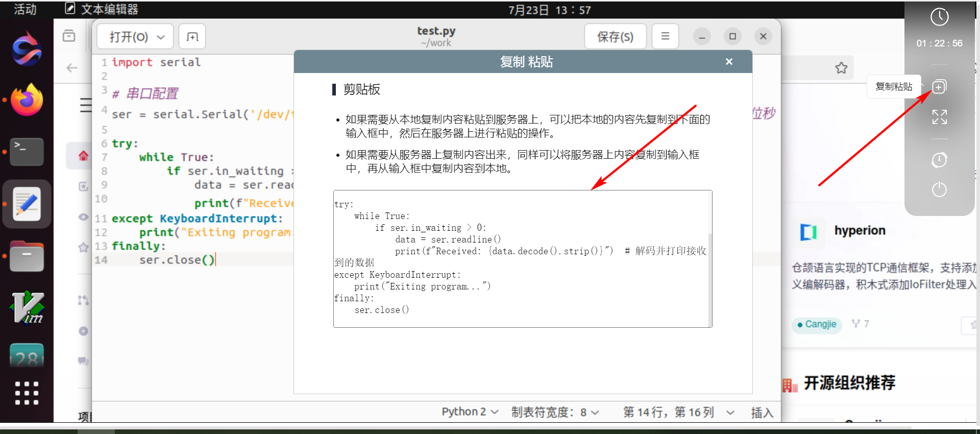This screenshot has height=434, width=980.
Task: Click the while True: line in editor
Action: click(x=176, y=157)
